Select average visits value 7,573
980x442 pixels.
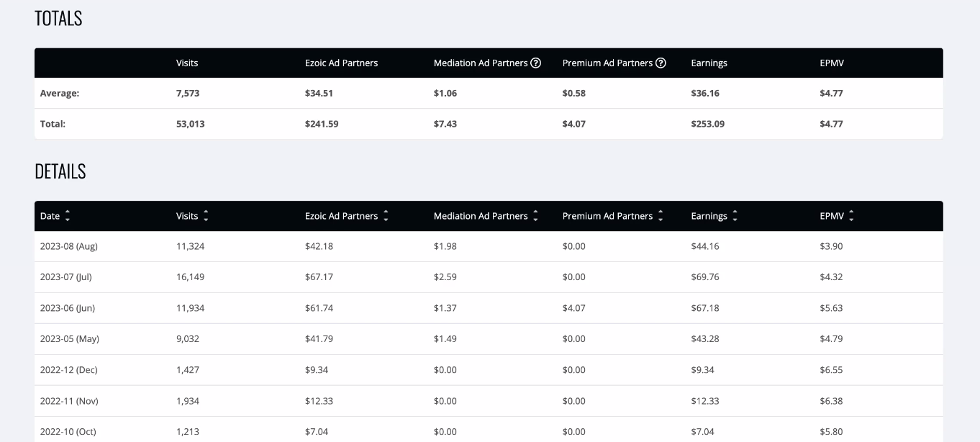187,94
